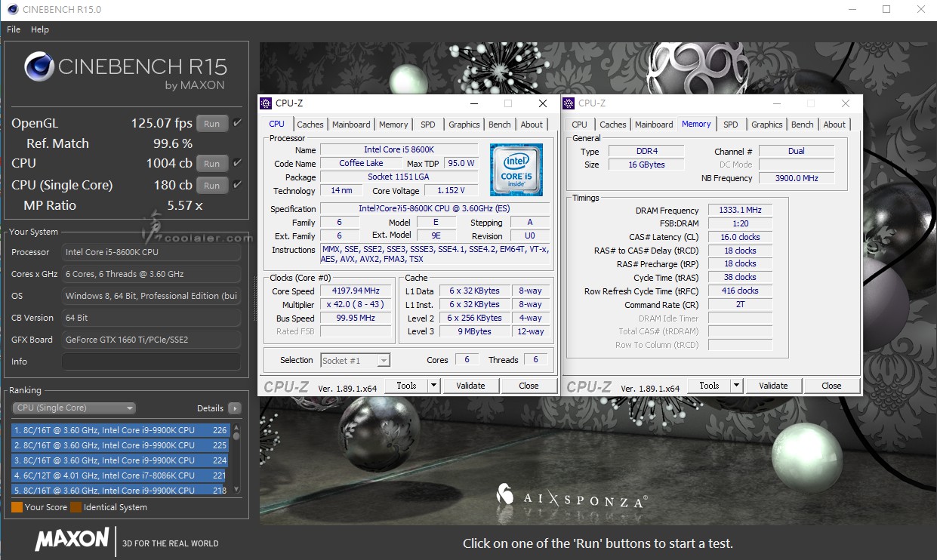The width and height of the screenshot is (937, 560).
Task: Click the NB Frequency value '3900.0 MHz'
Action: (x=797, y=178)
